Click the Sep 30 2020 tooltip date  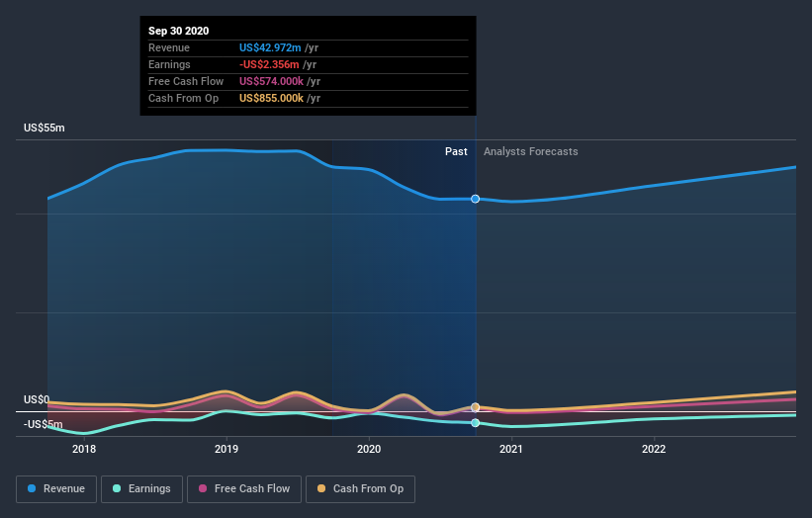pos(179,31)
